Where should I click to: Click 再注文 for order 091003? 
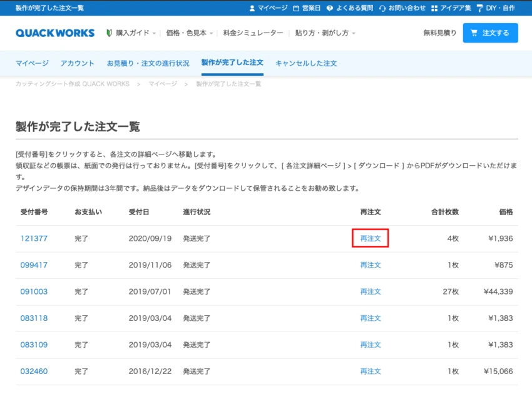(x=370, y=291)
